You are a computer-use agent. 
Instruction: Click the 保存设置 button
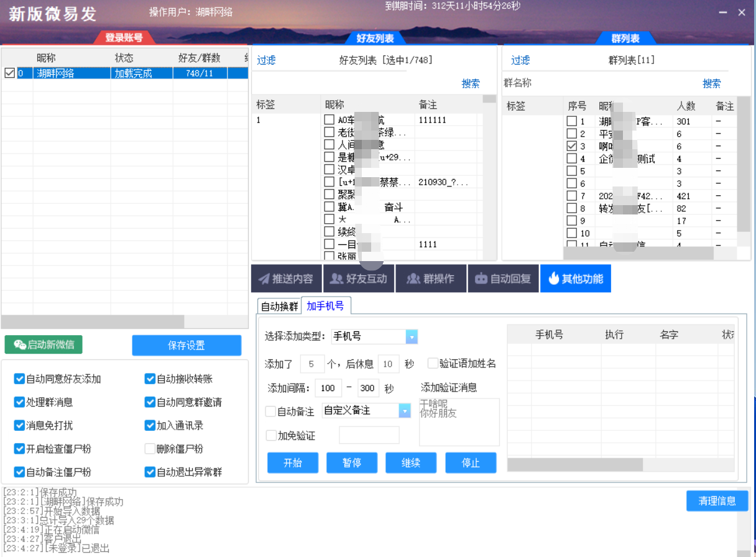click(x=187, y=345)
